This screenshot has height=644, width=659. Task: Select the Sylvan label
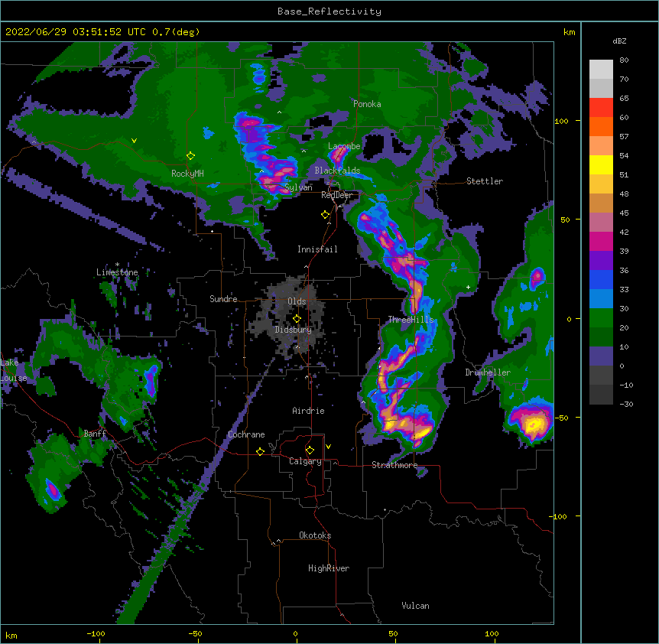[x=298, y=187]
